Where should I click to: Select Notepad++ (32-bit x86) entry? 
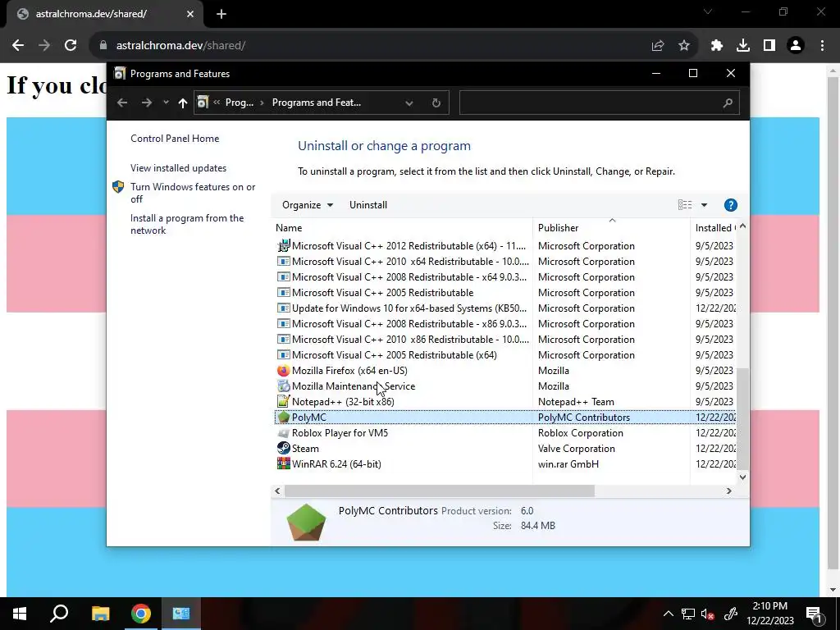505,402
